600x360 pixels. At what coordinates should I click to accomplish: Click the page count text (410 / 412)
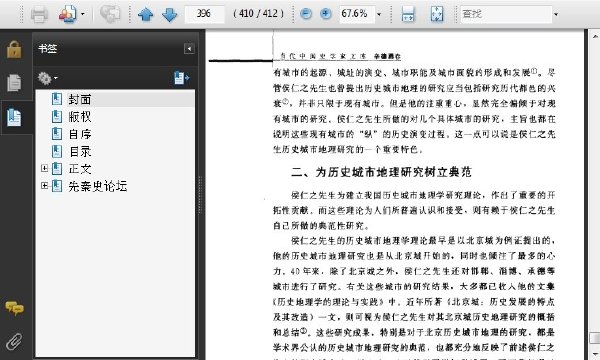coord(259,14)
